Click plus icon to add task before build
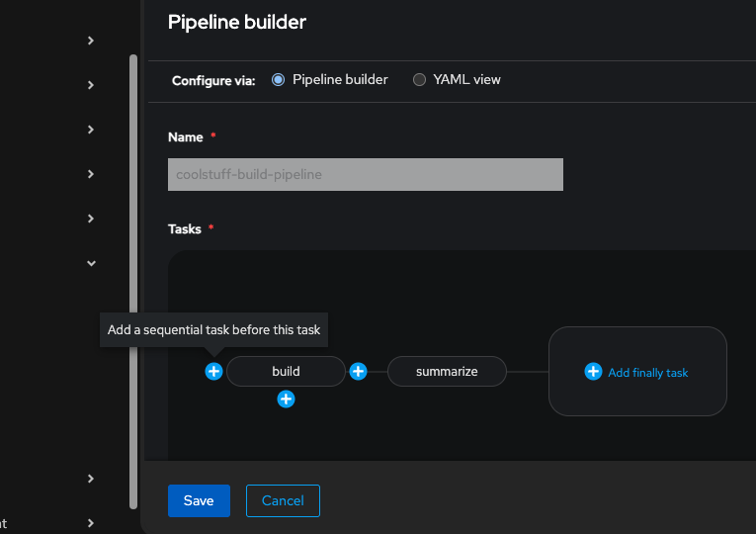The image size is (756, 534). (213, 371)
